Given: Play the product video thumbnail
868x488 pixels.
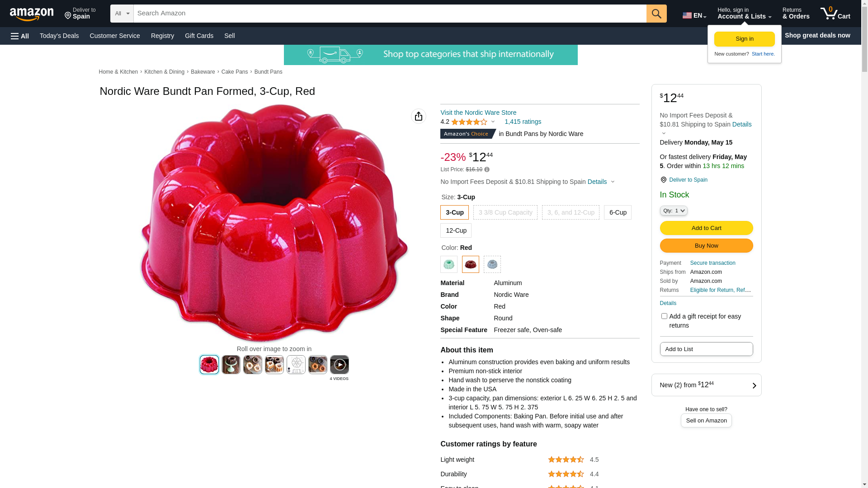Looking at the screenshot, I should click(x=339, y=365).
